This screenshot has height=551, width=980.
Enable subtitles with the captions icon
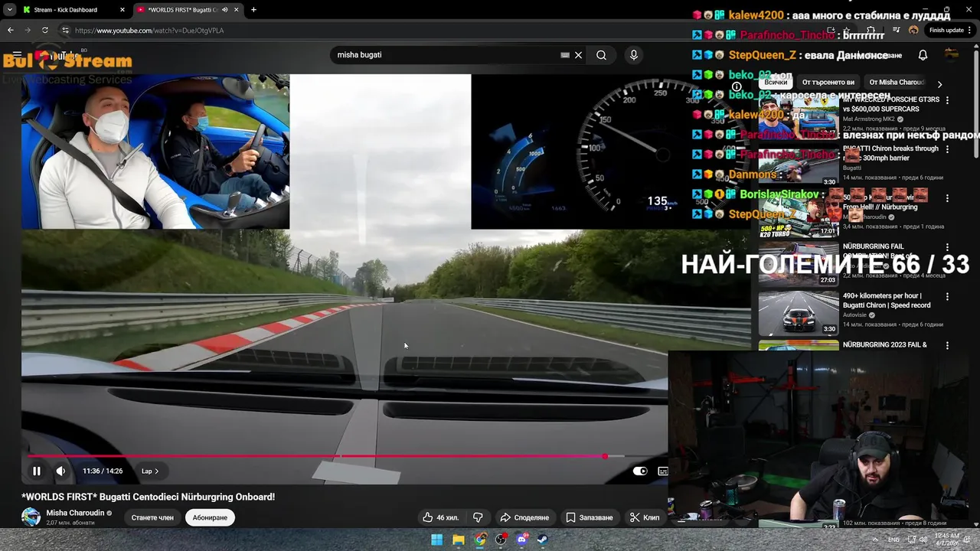[663, 471]
